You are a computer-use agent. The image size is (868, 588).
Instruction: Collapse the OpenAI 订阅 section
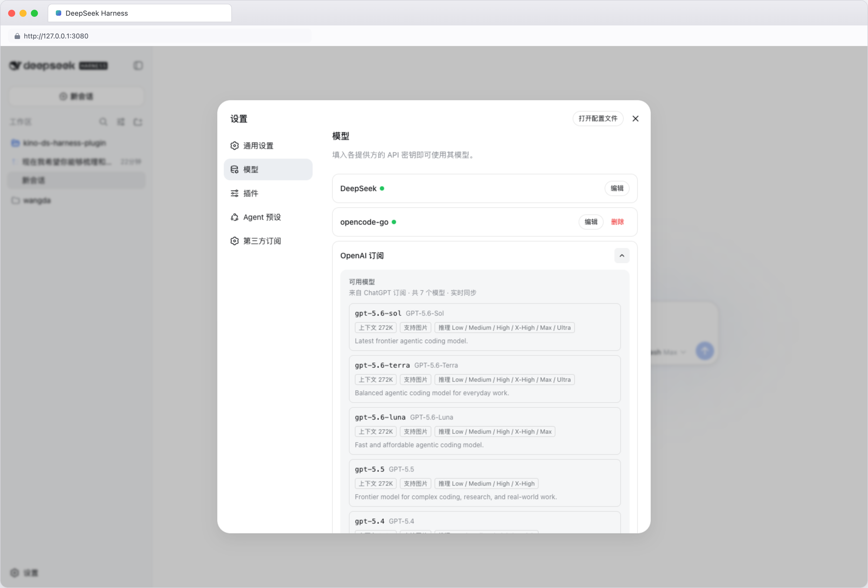click(x=622, y=256)
